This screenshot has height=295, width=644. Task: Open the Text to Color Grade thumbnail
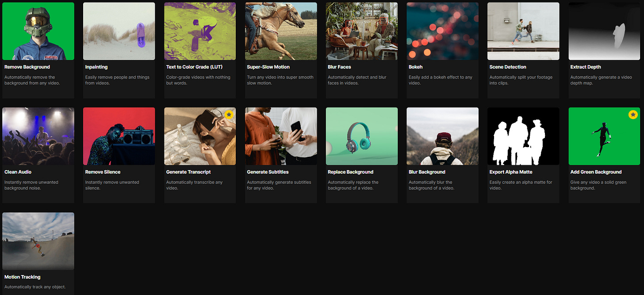pyautogui.click(x=200, y=31)
